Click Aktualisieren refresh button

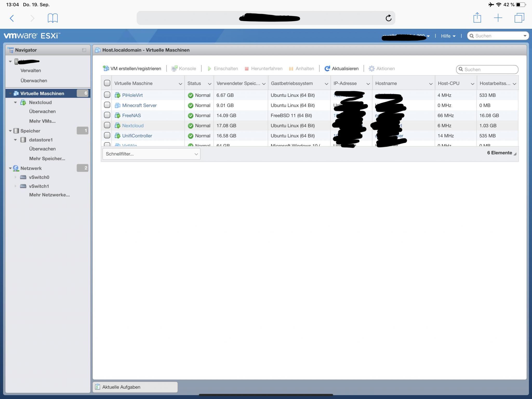coord(341,68)
